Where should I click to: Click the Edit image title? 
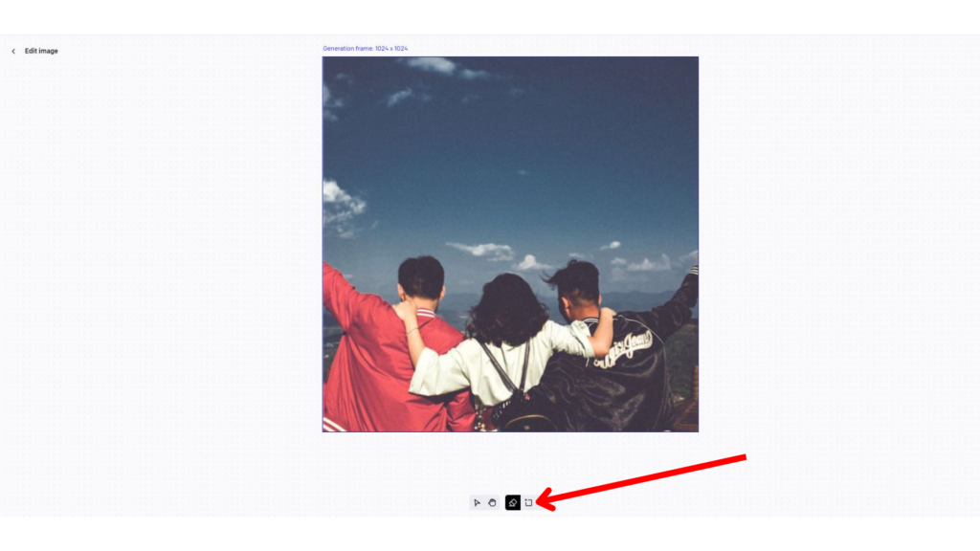pos(41,52)
